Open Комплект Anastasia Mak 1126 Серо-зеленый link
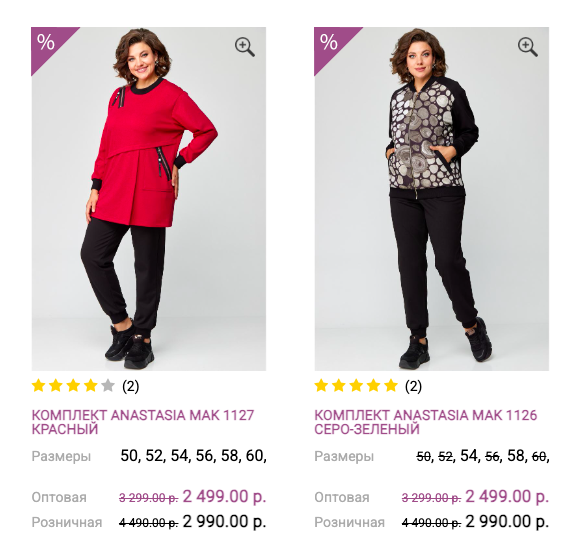Image resolution: width=582 pixels, height=539 pixels. click(426, 422)
